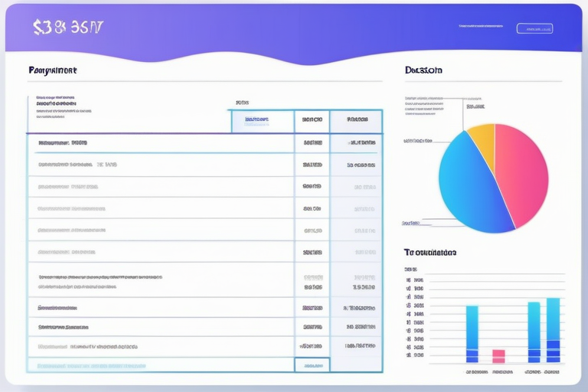
Task: Click the legend label above the yellow slice
Action: [x=475, y=107]
